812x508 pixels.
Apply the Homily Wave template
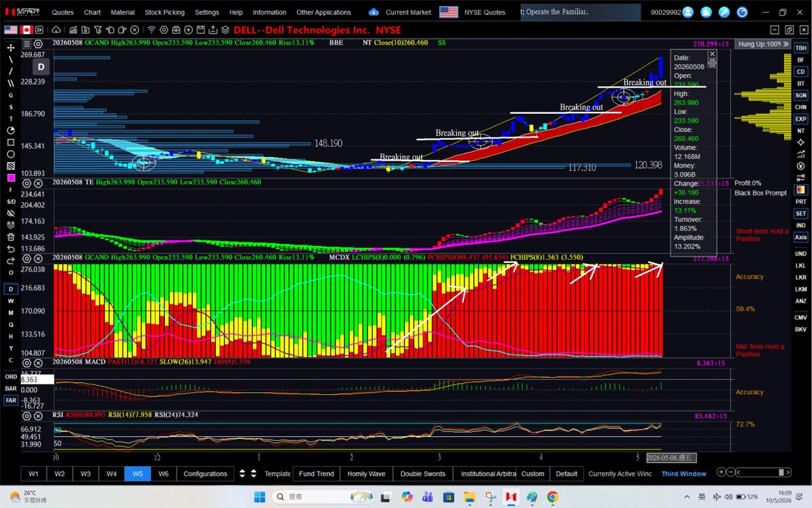click(x=366, y=473)
